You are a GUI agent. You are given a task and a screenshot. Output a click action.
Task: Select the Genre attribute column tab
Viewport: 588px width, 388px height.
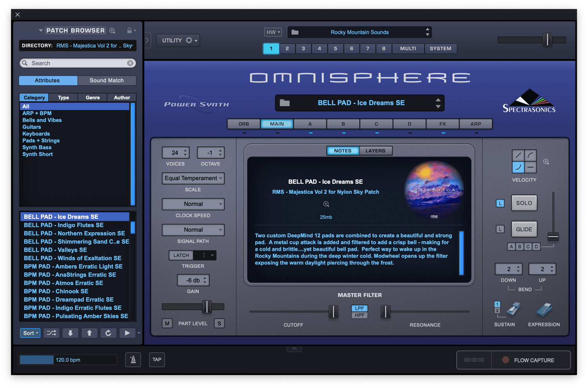tap(93, 97)
